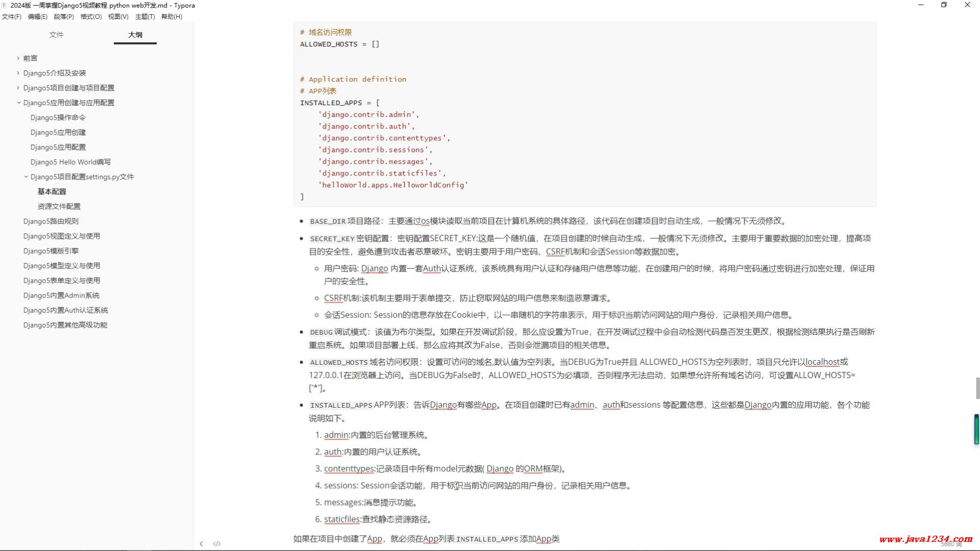Collapse the sidebar with the left arrow icon

201,544
